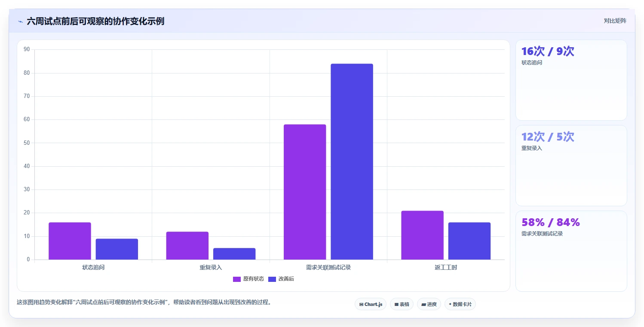Select the Chart.js tag pill
Image resolution: width=644 pixels, height=327 pixels.
point(371,304)
